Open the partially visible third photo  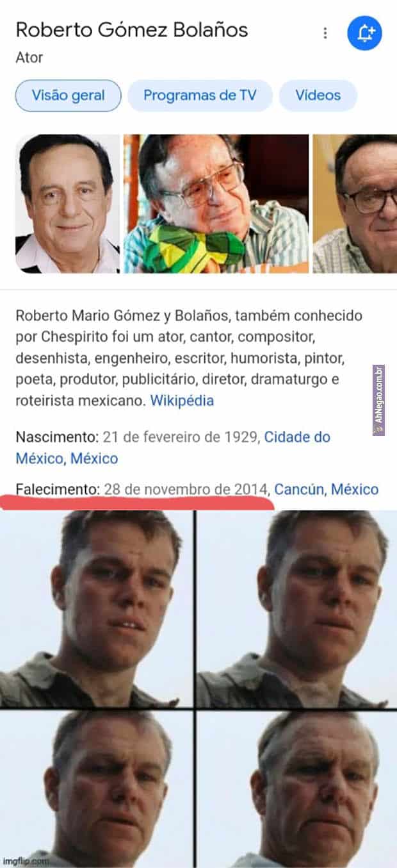[x=355, y=204]
